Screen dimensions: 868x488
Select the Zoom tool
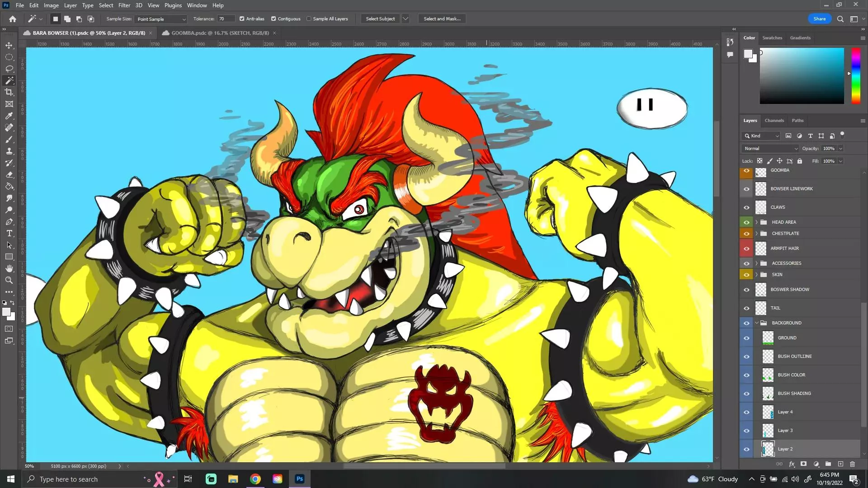[9, 280]
